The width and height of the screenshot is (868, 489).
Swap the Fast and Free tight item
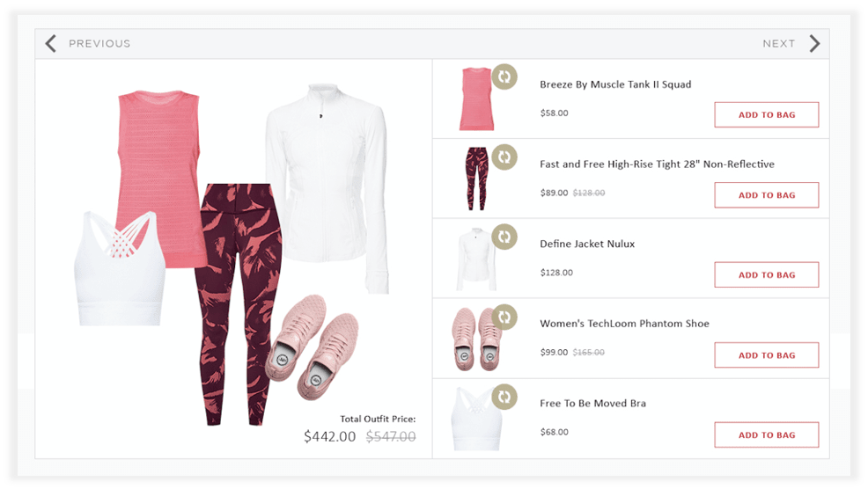[x=504, y=157]
